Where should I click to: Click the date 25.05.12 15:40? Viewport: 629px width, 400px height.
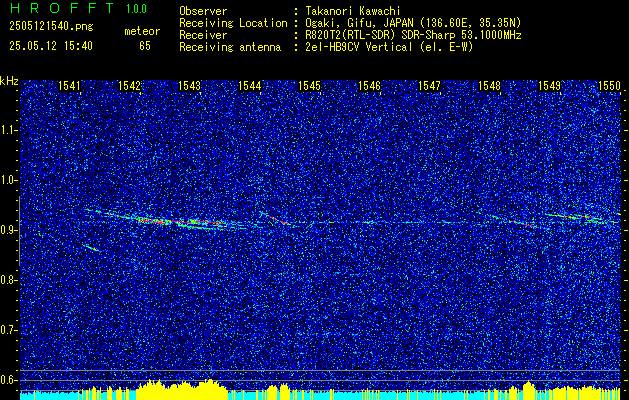click(x=51, y=46)
